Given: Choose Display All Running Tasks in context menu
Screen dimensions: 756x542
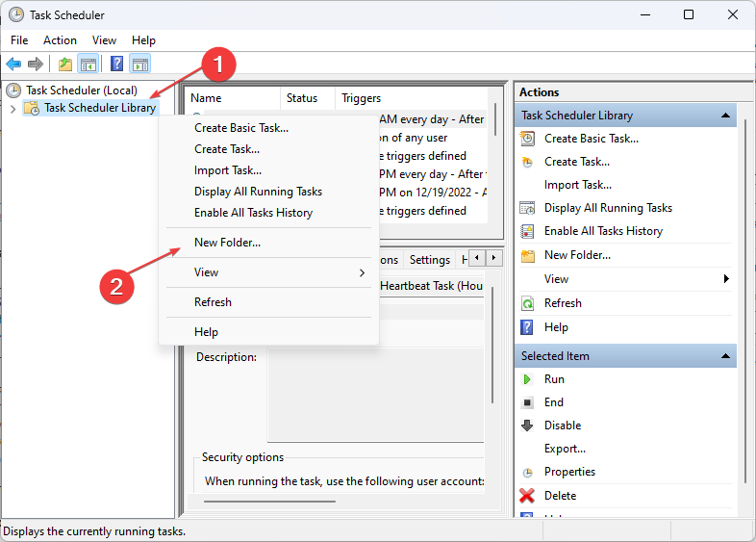Looking at the screenshot, I should coord(269,192).
